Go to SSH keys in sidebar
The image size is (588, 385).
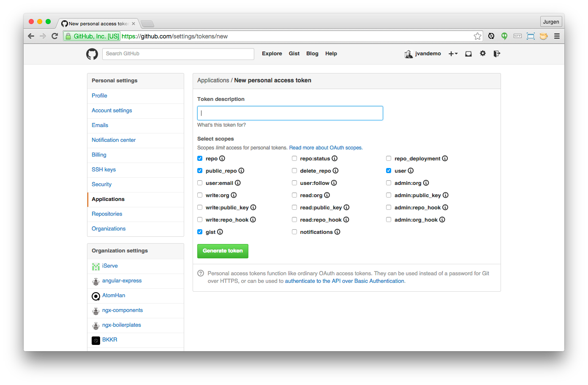[x=103, y=169]
